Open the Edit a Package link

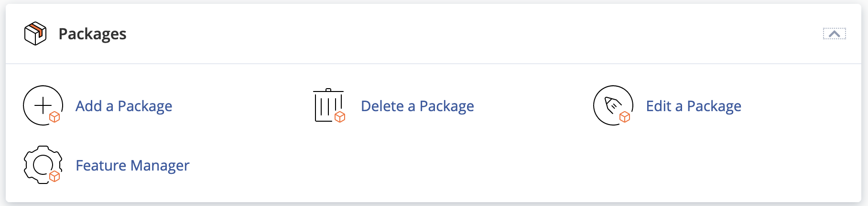(694, 106)
